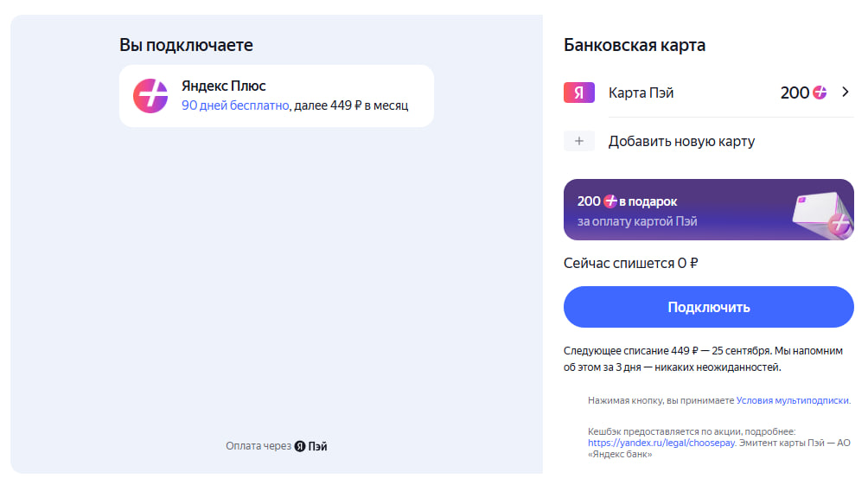
Task: Open the yandex.ru/legal/choosepay link
Action: [661, 443]
